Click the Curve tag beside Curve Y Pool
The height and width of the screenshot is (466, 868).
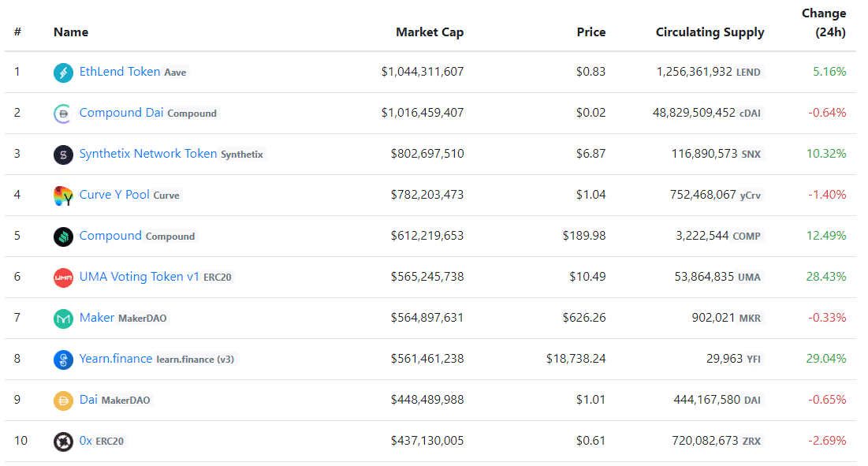tap(166, 196)
